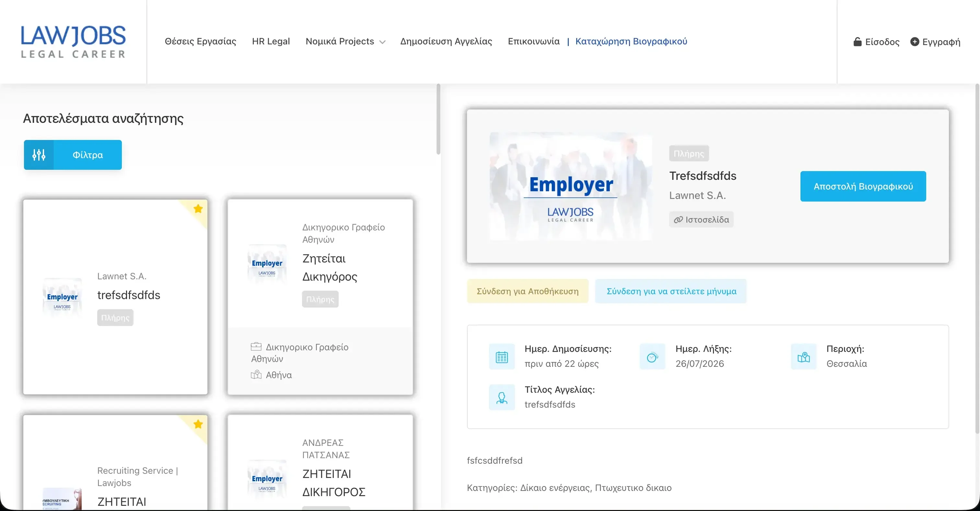Click calendar icon for Ημερ. Δημοσίευσης
Image resolution: width=980 pixels, height=511 pixels.
point(502,357)
